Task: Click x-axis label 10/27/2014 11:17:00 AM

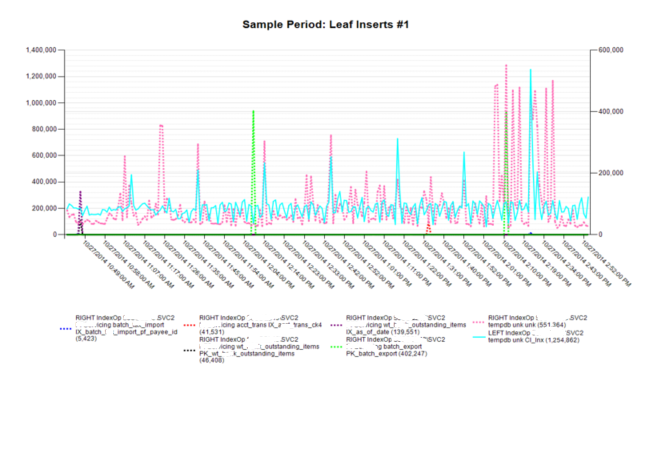Action: (x=169, y=263)
